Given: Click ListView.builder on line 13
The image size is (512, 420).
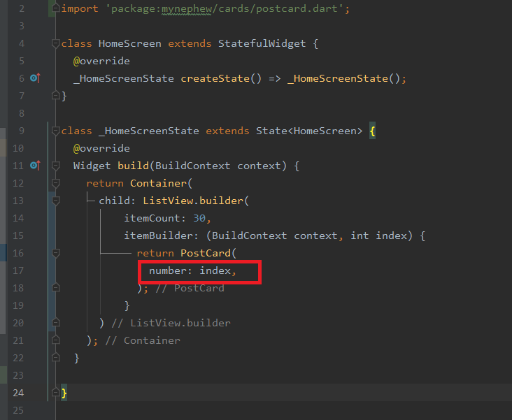Looking at the screenshot, I should point(193,201).
